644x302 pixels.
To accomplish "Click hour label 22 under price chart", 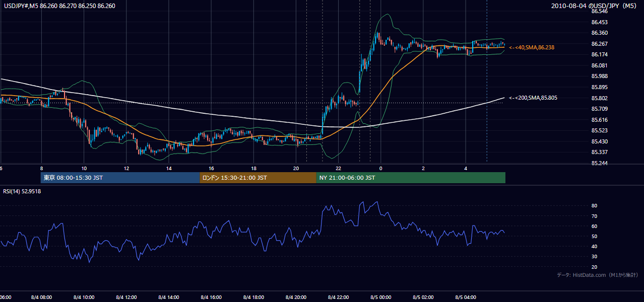I will 338,169.
